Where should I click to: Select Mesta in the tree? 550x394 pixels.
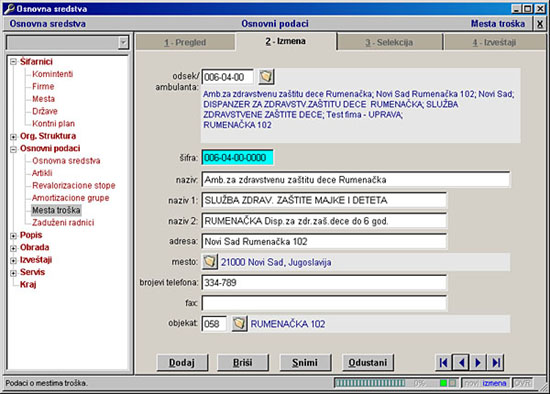coord(43,99)
